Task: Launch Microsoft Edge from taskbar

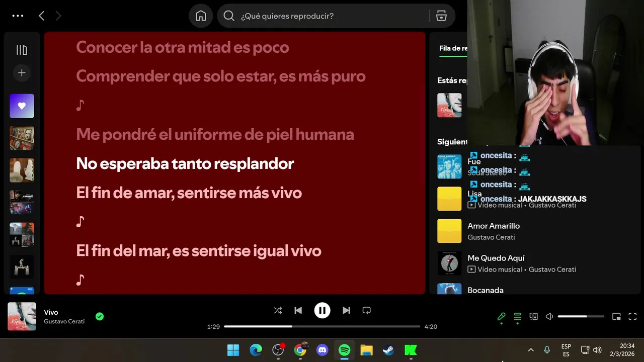Action: coord(256,350)
